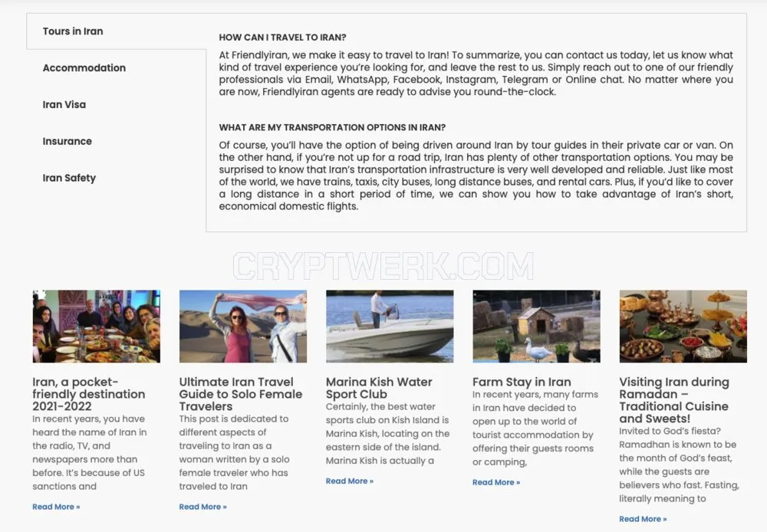Click Read More under Farm Stay post
The height and width of the screenshot is (532, 767).
496,483
